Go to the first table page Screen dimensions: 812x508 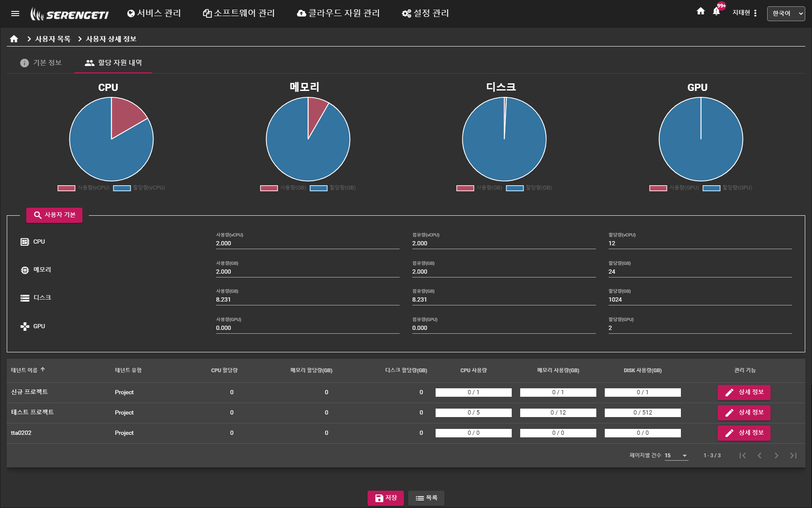point(742,456)
